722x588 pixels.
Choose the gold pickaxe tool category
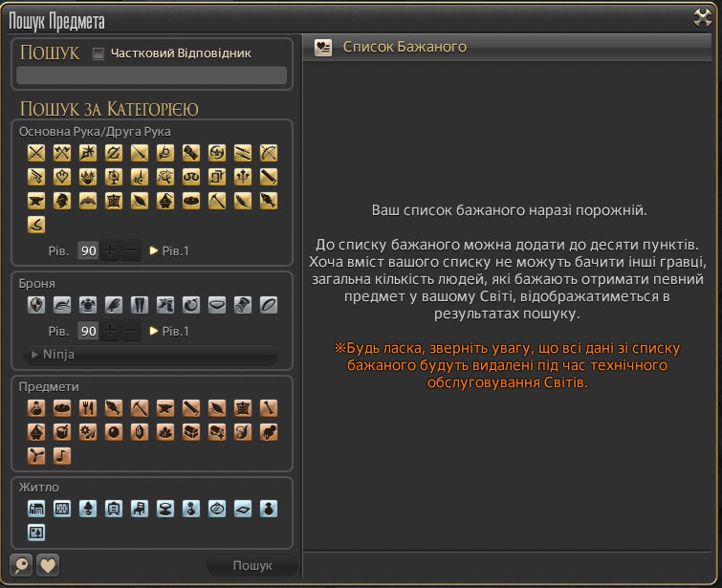click(x=217, y=201)
